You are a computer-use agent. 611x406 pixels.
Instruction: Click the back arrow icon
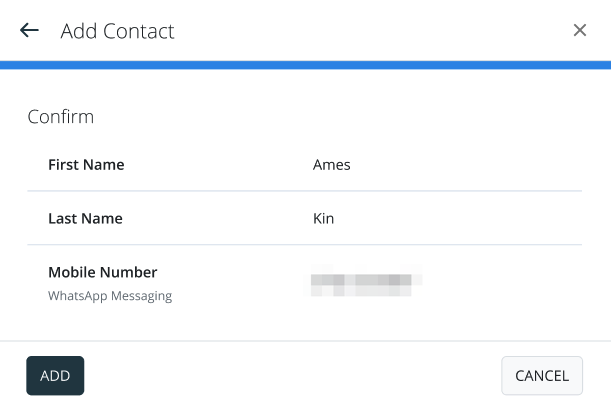pyautogui.click(x=29, y=31)
